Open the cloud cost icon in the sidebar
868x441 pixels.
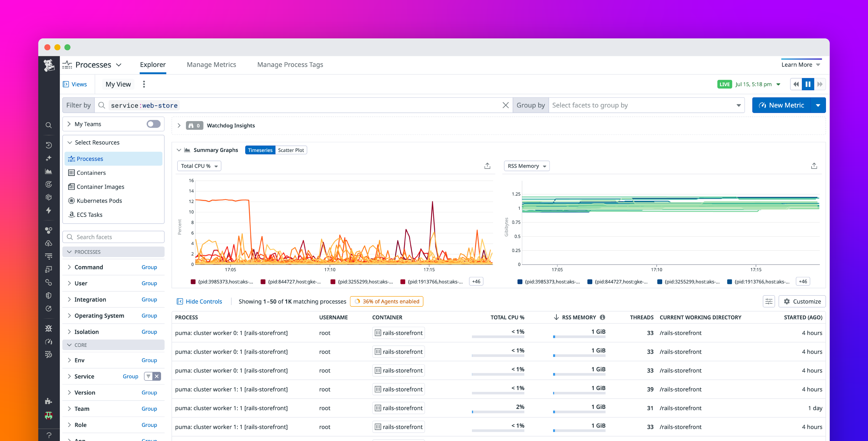[x=49, y=243]
